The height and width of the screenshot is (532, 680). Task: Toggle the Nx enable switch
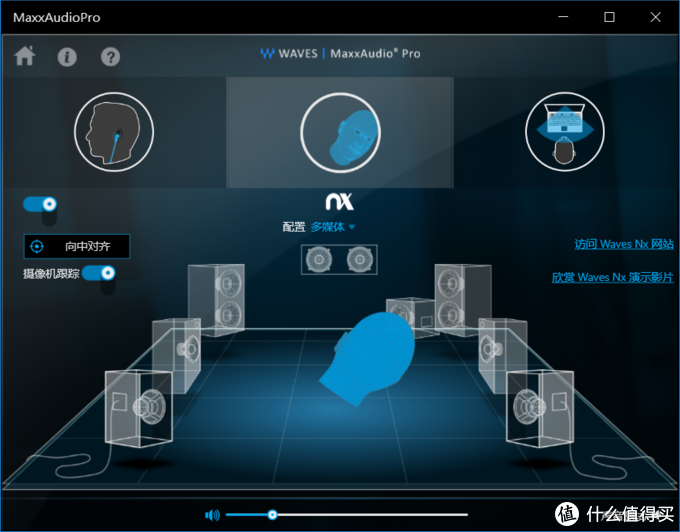[x=40, y=204]
